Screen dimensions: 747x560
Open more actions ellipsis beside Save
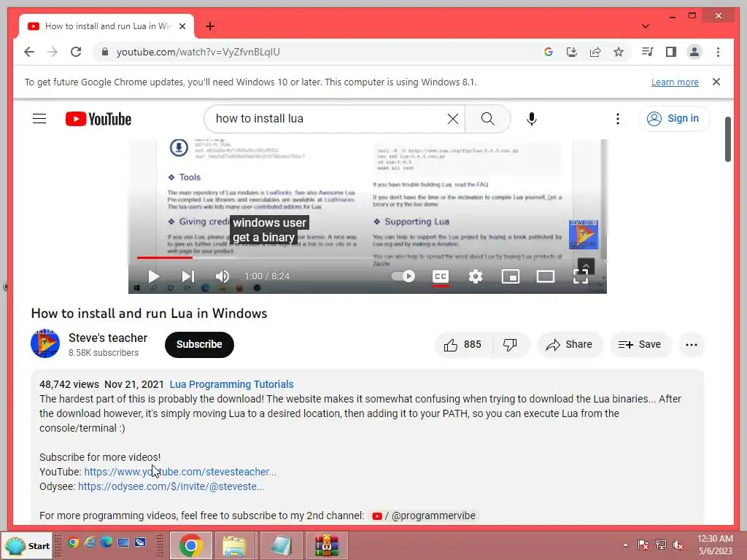692,344
